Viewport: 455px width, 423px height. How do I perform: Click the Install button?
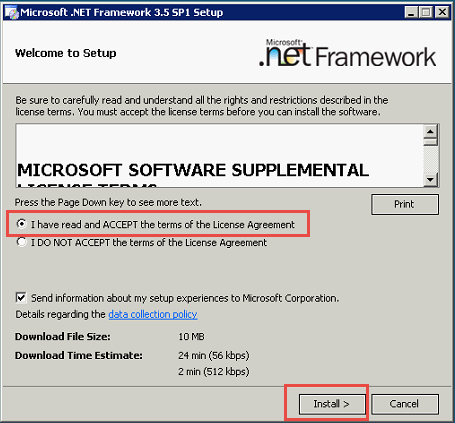point(332,404)
